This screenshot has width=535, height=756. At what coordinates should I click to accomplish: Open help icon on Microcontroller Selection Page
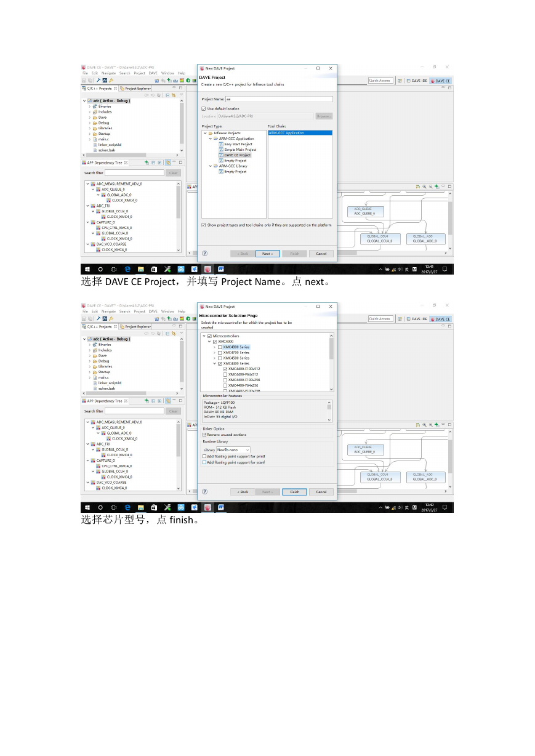pyautogui.click(x=204, y=491)
